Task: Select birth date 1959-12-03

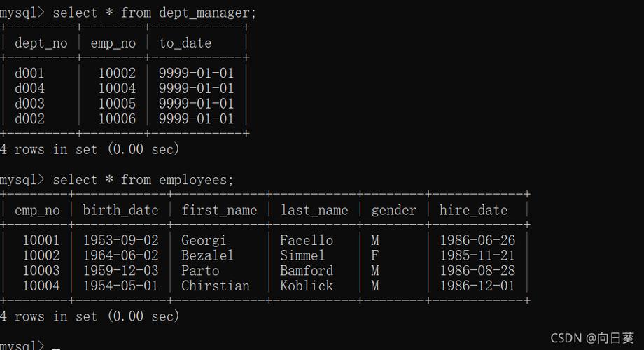Action: (x=120, y=271)
